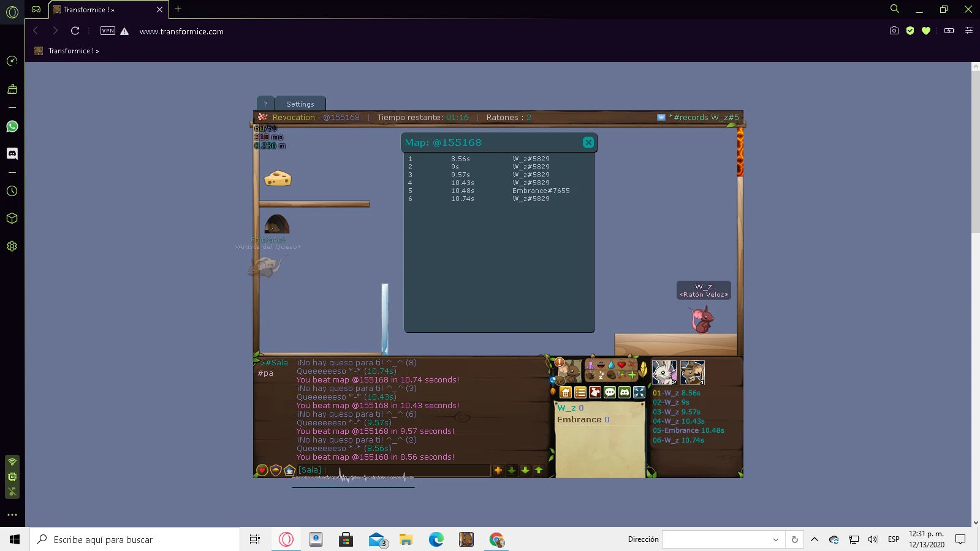Add page to bookmarks heart icon

click(926, 31)
